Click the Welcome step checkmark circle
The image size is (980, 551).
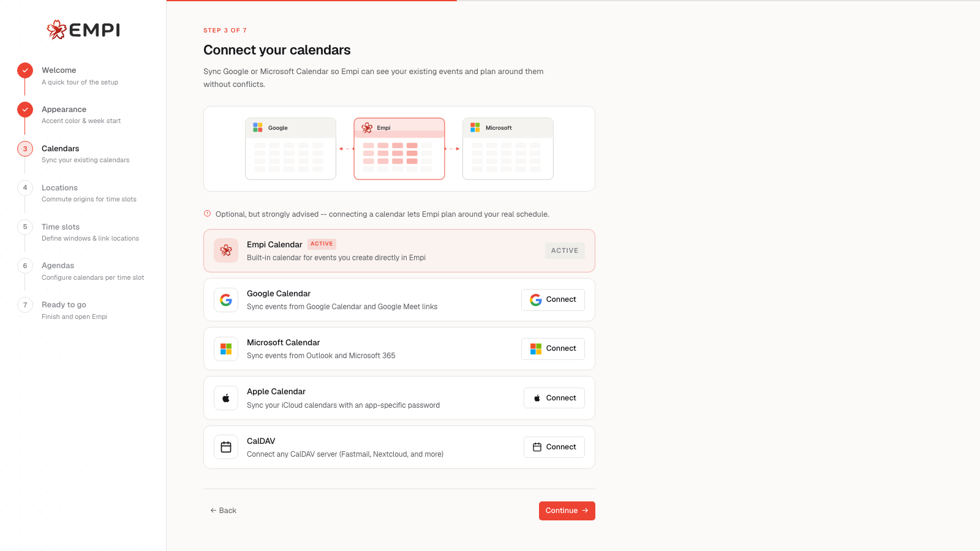coord(25,70)
